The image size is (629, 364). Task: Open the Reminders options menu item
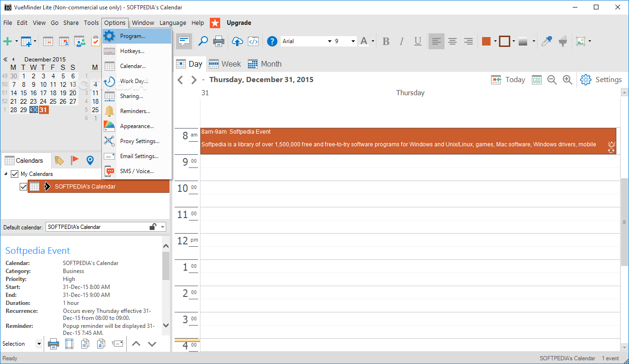[x=137, y=111]
